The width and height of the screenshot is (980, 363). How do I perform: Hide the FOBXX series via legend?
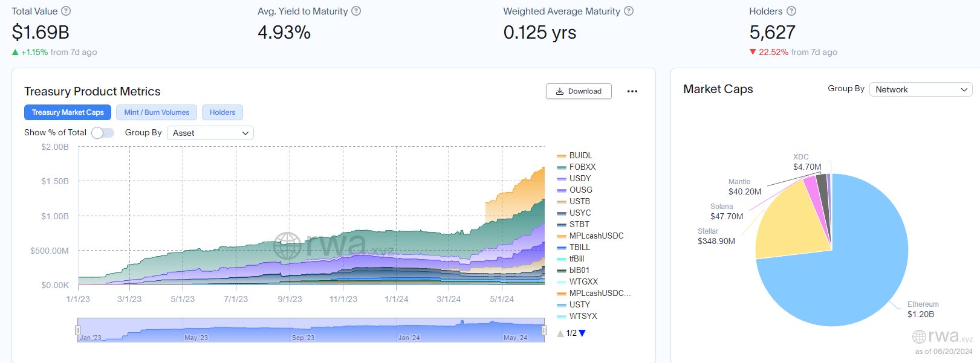pos(582,167)
